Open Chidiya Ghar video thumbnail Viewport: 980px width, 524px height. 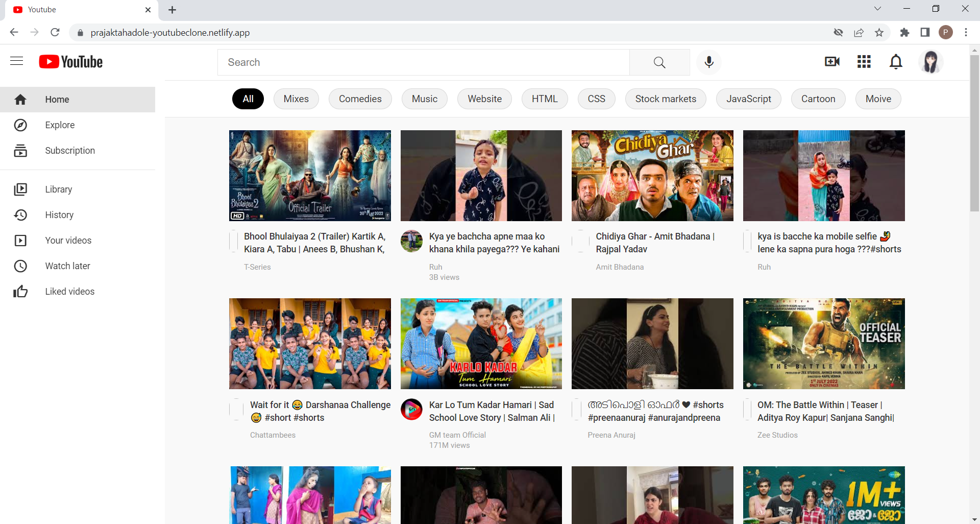pos(652,176)
